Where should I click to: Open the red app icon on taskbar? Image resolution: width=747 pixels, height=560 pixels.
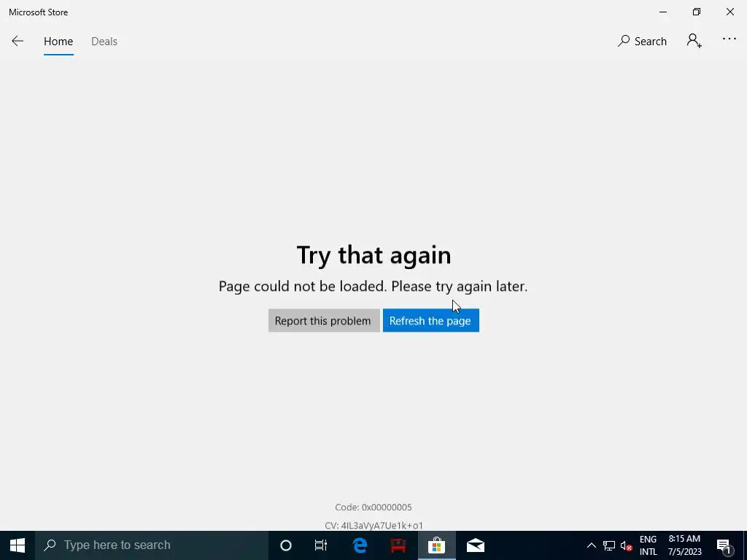[x=398, y=545]
